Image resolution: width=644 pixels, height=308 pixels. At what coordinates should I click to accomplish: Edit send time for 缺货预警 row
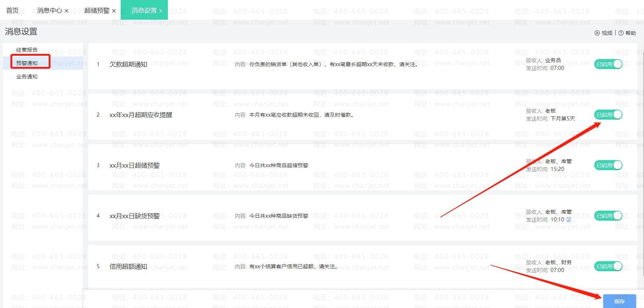[569, 220]
